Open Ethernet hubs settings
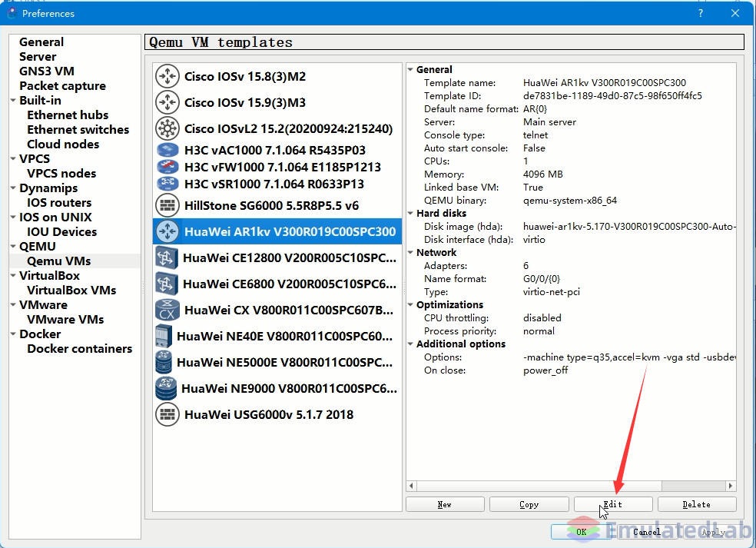 (x=68, y=115)
